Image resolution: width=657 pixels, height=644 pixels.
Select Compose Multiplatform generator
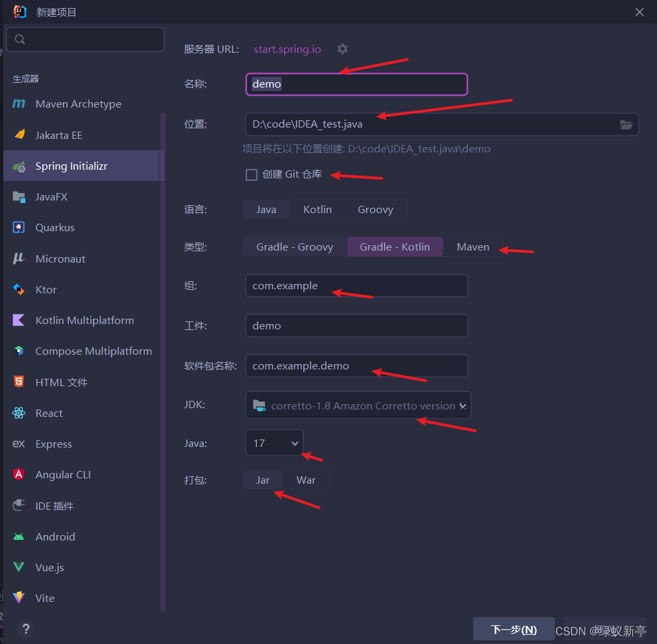click(x=81, y=351)
